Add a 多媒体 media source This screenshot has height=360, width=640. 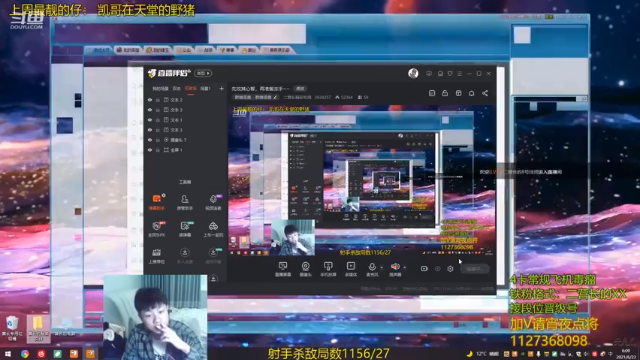click(351, 269)
